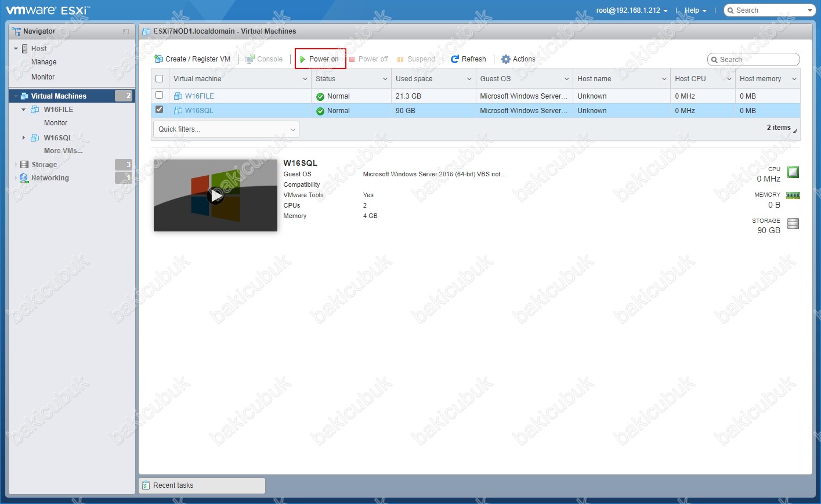Uncheck the W16SQL row checkbox

point(160,110)
